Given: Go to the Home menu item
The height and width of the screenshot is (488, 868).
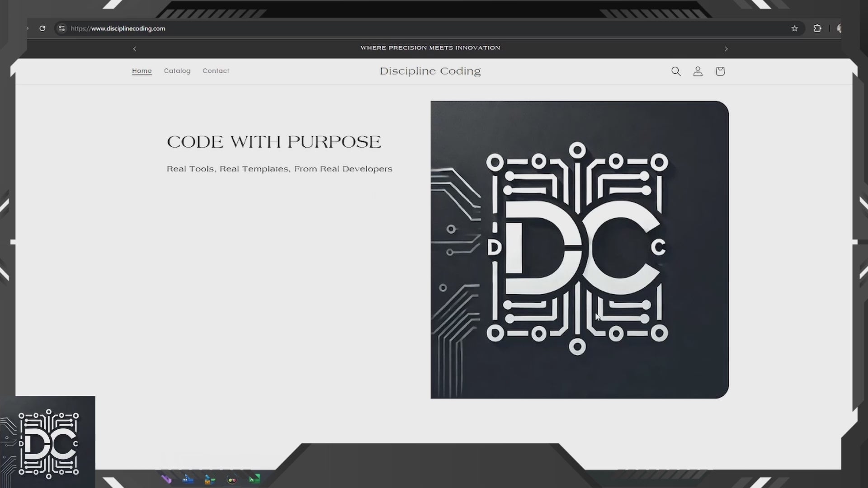Looking at the screenshot, I should [142, 71].
